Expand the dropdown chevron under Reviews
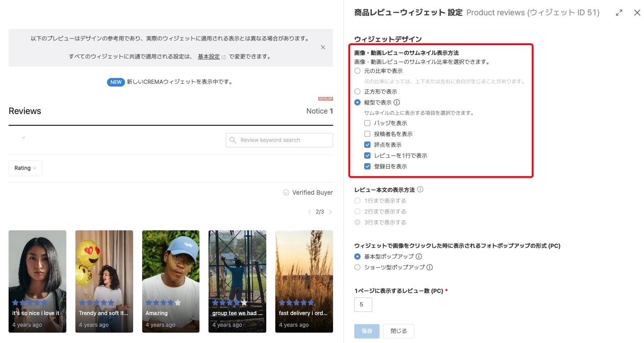The height and width of the screenshot is (343, 644). pos(23,137)
